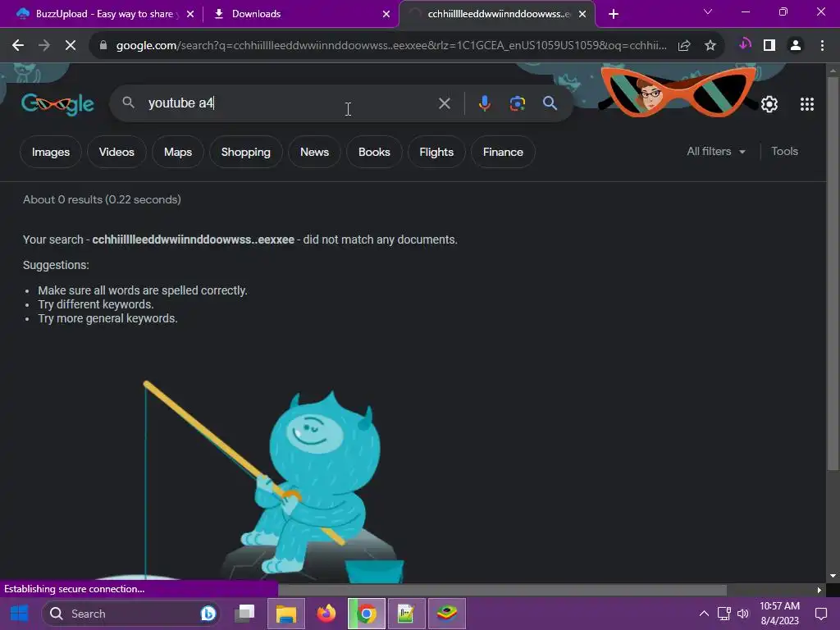840x630 pixels.
Task: Switch to the BuzzUpload tab
Action: point(103,14)
